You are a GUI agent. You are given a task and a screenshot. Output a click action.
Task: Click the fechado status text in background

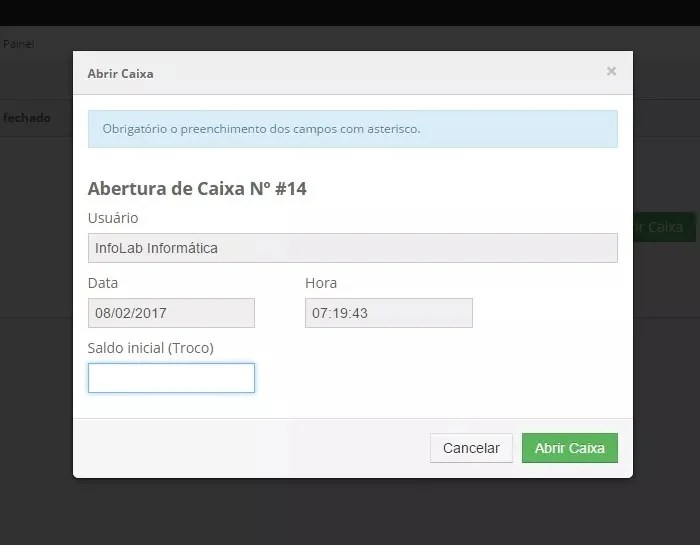pyautogui.click(x=26, y=118)
